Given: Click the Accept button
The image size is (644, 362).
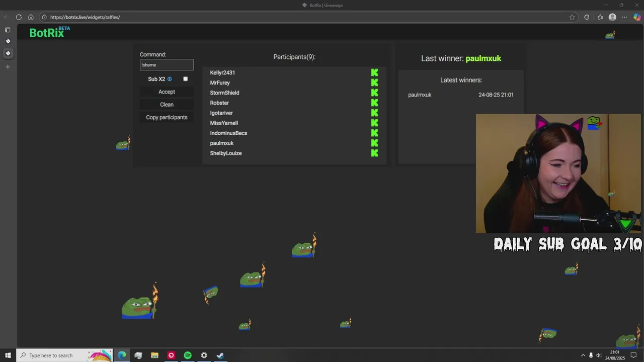Looking at the screenshot, I should pos(167,92).
